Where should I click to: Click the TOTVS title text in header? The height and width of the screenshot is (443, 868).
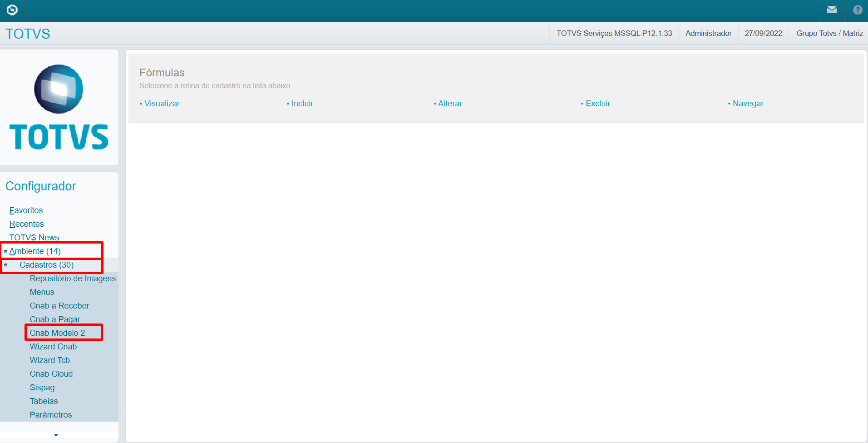pos(28,34)
